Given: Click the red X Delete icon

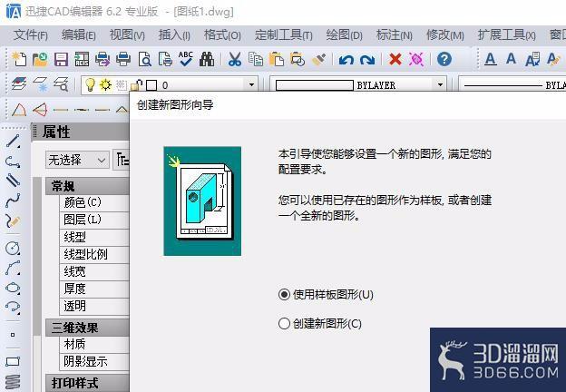Looking at the screenshot, I should tap(395, 59).
